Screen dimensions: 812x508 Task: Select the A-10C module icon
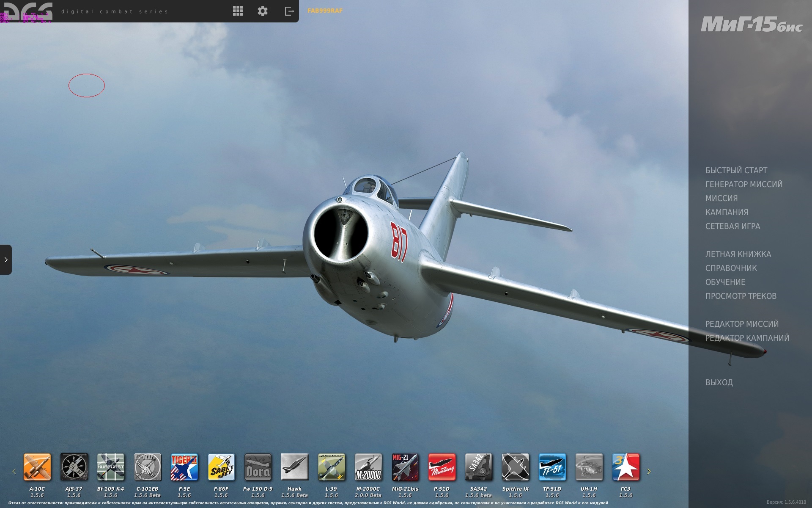click(37, 467)
